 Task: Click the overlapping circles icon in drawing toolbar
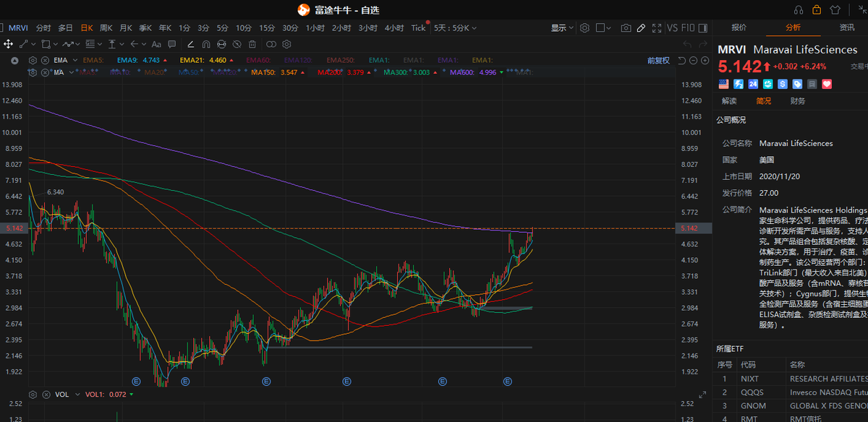click(x=271, y=44)
